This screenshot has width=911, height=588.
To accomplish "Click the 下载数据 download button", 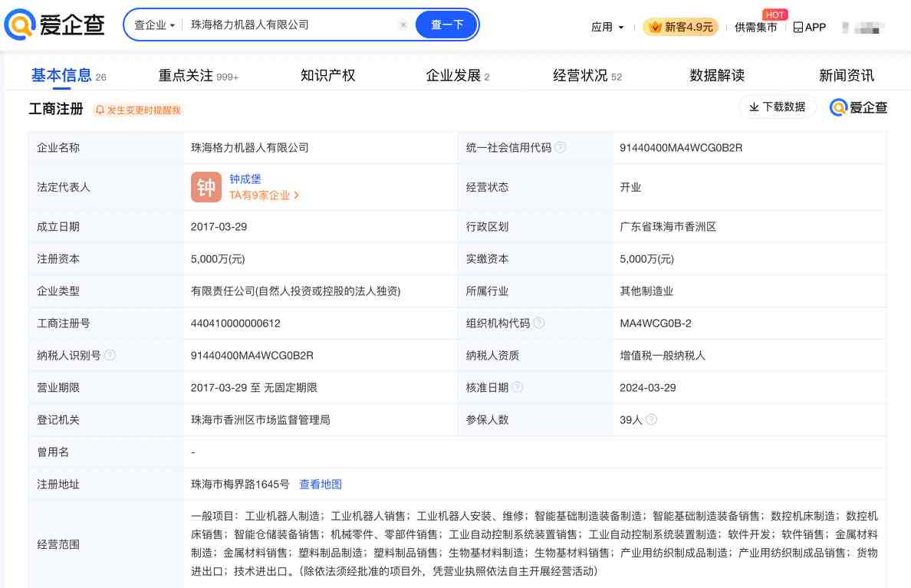I will [778, 107].
